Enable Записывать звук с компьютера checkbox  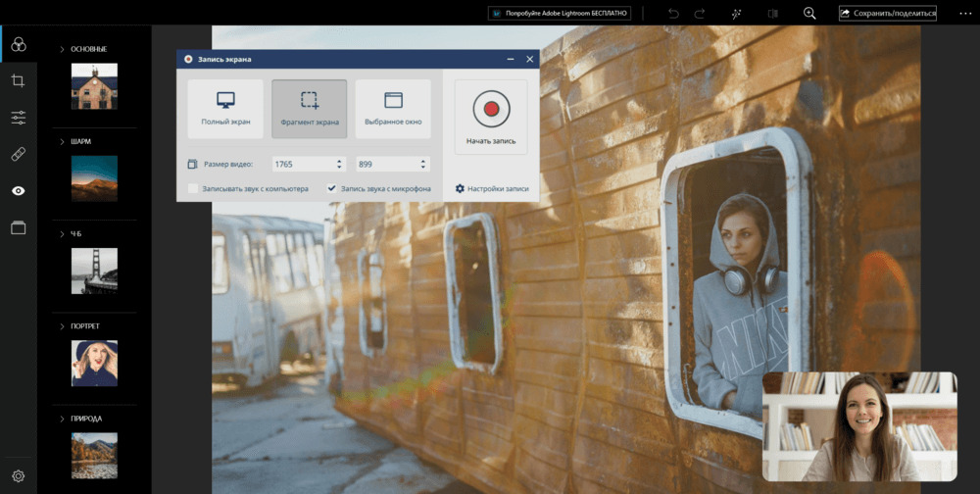click(x=193, y=188)
